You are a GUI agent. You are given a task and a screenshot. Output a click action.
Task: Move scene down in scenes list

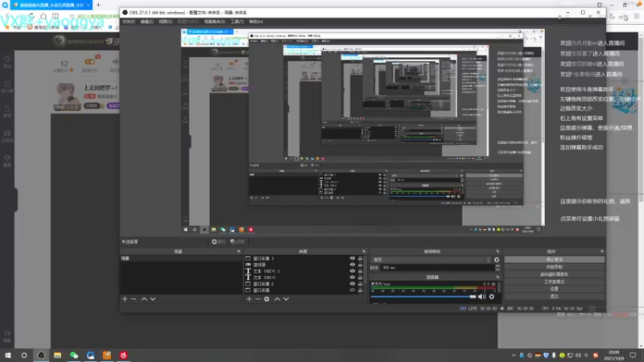click(x=153, y=298)
